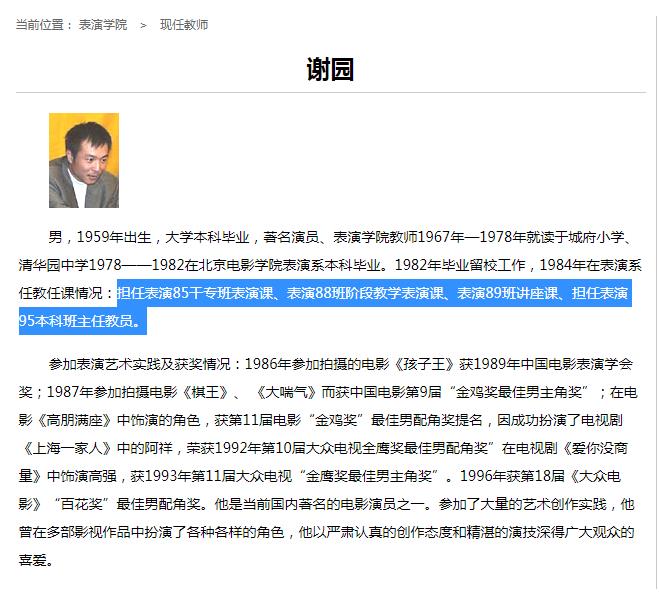Screen dimensions: 659x601
Task: Click the highlighted text 担任表演85干专班表演课
Action: click(x=195, y=293)
